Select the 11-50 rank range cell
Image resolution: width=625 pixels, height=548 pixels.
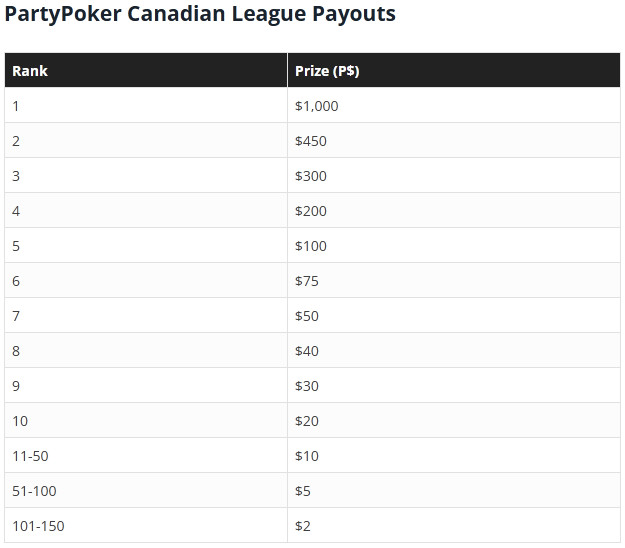(x=146, y=456)
